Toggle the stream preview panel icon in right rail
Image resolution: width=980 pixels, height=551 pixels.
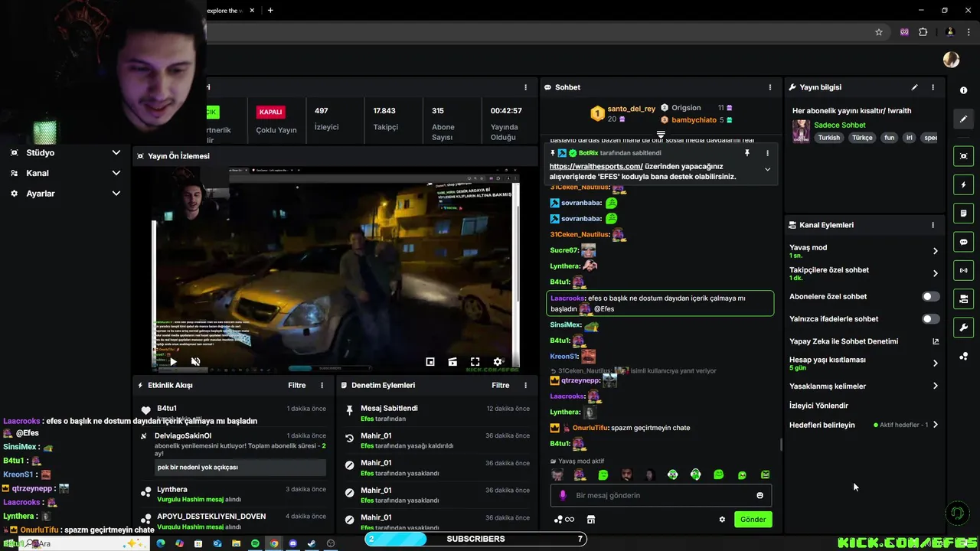963,156
